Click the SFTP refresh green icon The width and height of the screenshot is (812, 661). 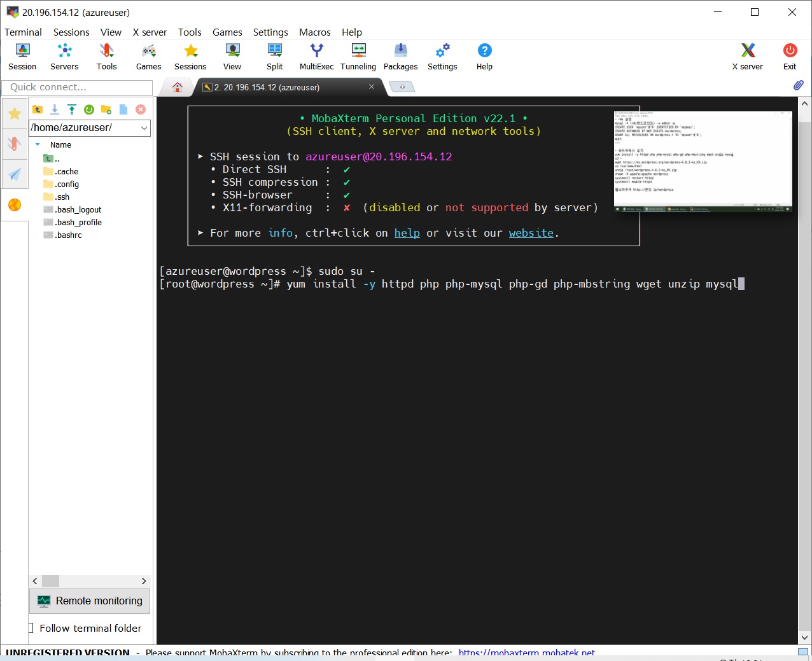(89, 109)
